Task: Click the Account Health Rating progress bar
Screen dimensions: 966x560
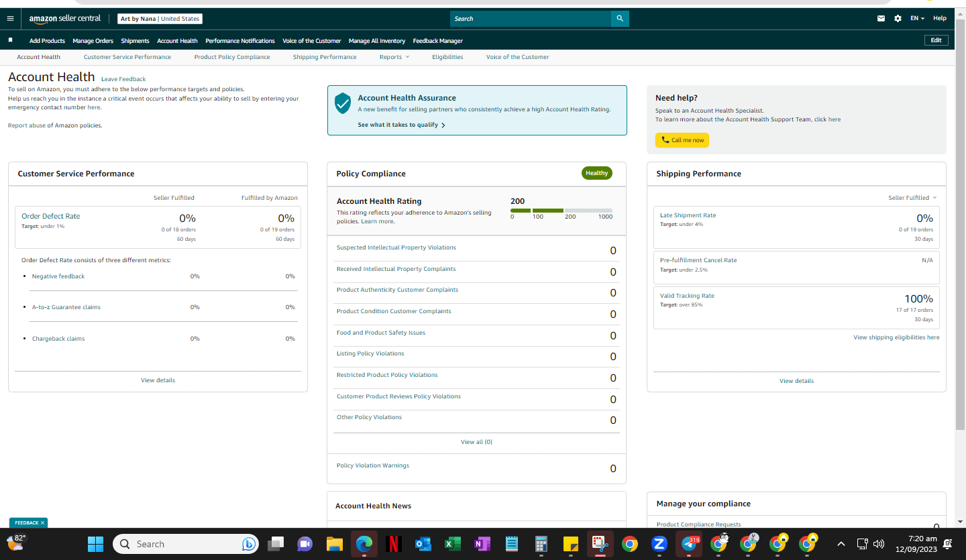Action: coord(561,211)
